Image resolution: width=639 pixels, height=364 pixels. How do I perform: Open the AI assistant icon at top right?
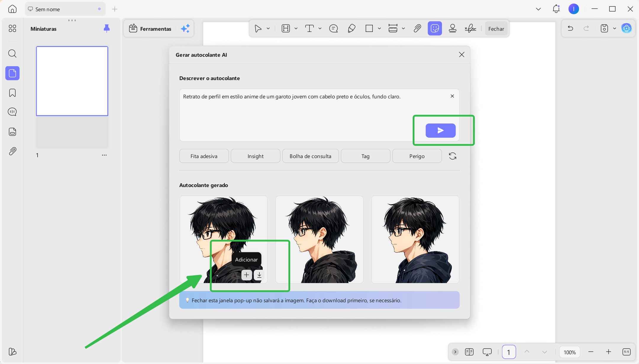tap(626, 28)
